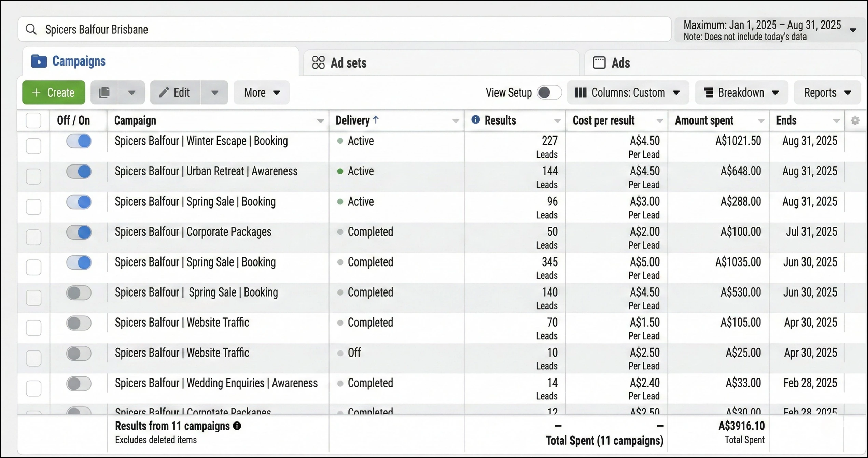Viewport: 868px width, 458px height.
Task: Check the Urban Retreat campaign checkbox
Action: (x=33, y=176)
